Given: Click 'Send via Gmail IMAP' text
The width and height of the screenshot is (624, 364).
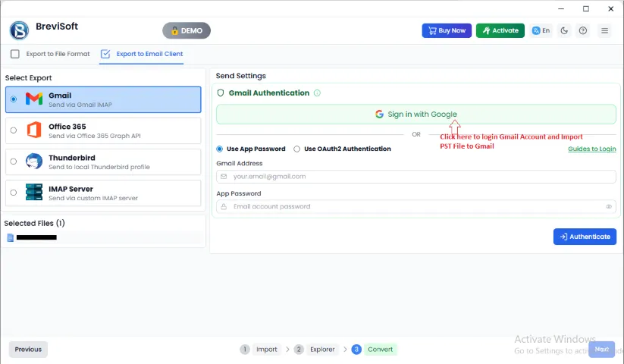Looking at the screenshot, I should (80, 105).
